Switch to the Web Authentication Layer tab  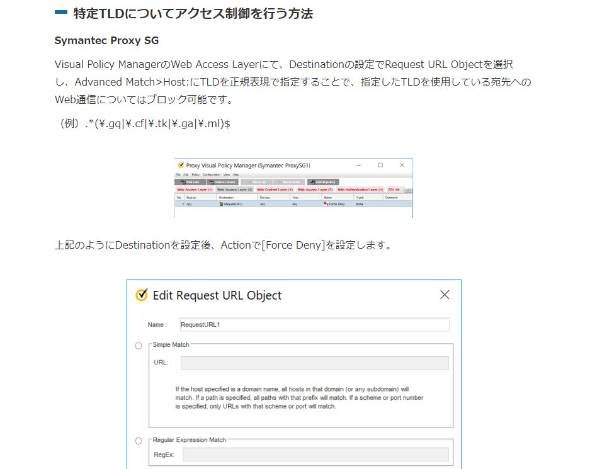(360, 190)
